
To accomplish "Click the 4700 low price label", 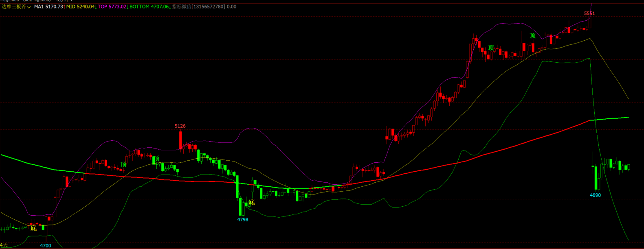I will pyautogui.click(x=46, y=246).
